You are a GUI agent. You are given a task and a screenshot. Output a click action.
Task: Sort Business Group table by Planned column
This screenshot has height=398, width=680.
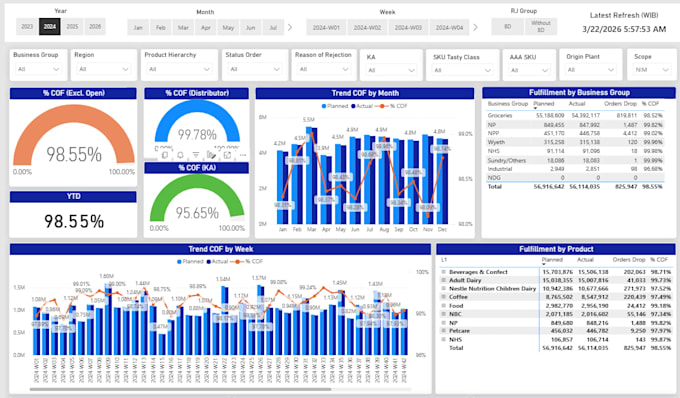(543, 104)
